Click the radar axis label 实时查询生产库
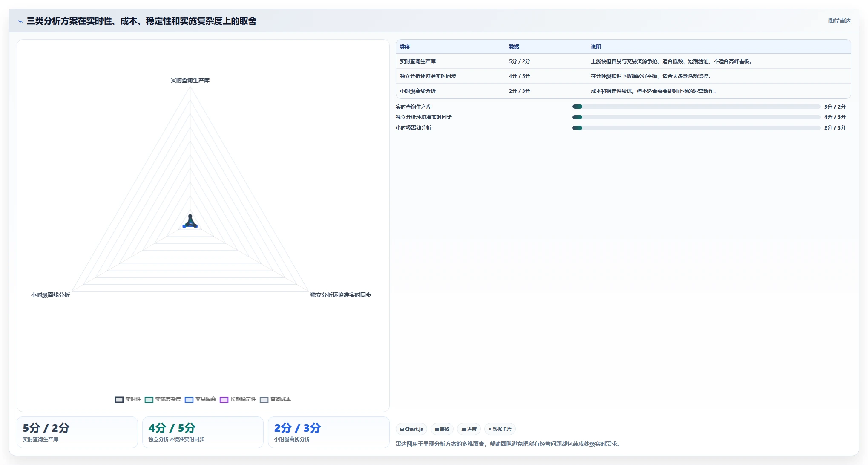The height and width of the screenshot is (465, 868). point(190,80)
